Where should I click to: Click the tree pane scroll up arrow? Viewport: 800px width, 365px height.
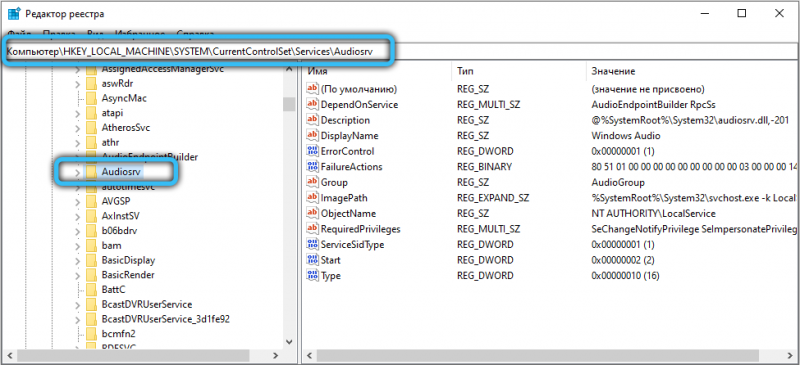click(289, 69)
